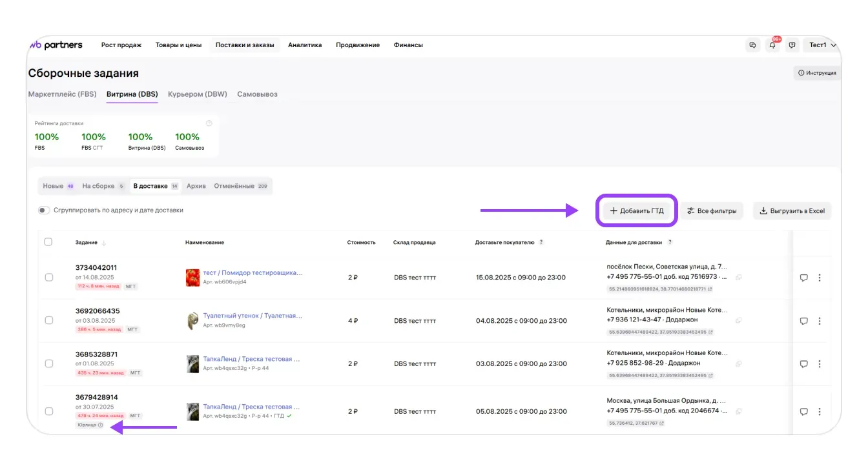Screen dimensions: 868x470
Task: Toggle Сгруппировать по адресу и дате доставки
Action: click(x=44, y=210)
